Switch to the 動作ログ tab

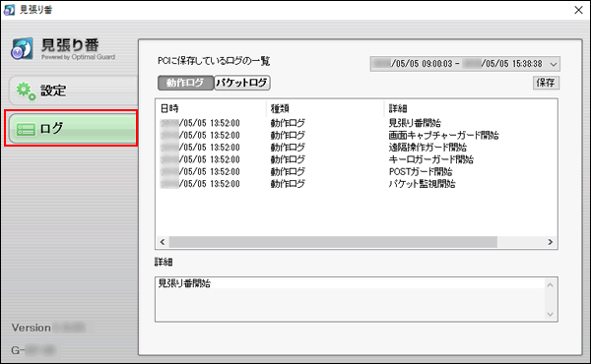[185, 83]
